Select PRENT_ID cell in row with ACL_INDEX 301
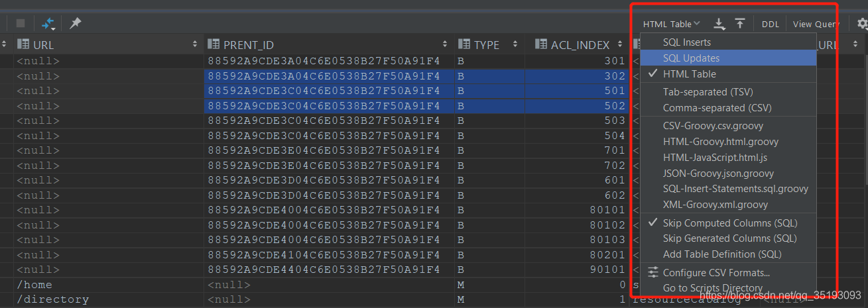 click(x=328, y=62)
